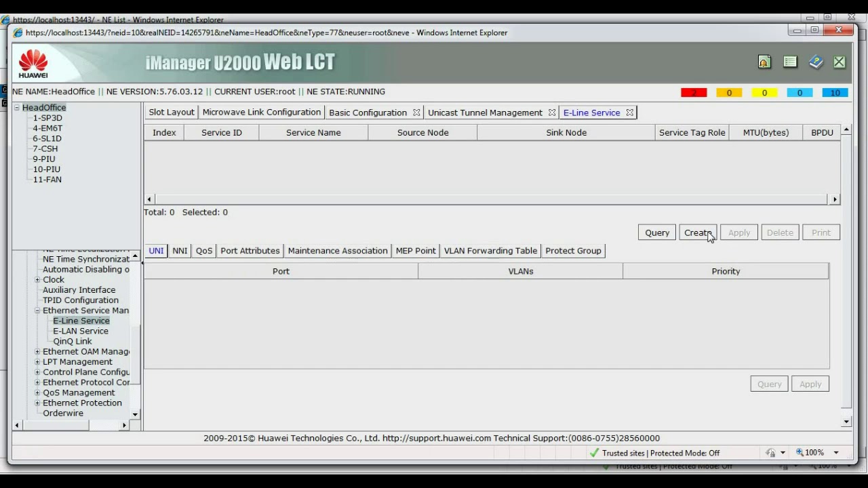Expand the LPT Management node
Screen dimensions: 868x488
click(37, 362)
